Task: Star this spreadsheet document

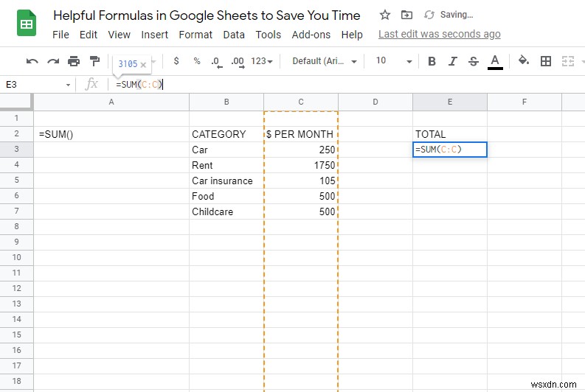Action: (x=385, y=15)
